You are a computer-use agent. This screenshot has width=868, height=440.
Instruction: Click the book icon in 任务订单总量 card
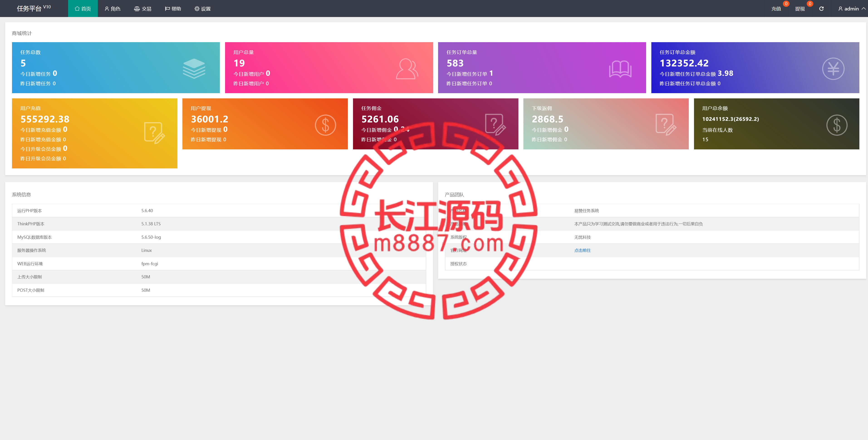tap(620, 69)
